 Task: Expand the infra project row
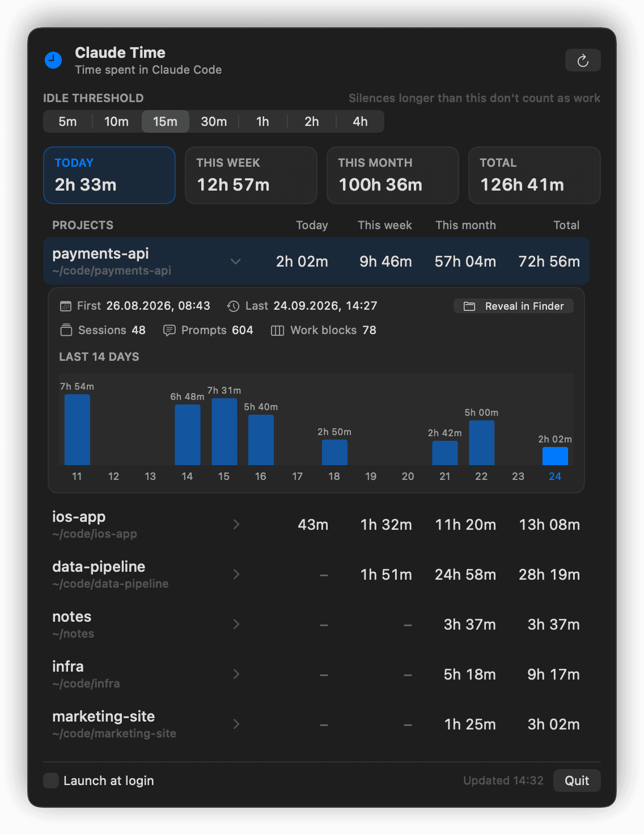[x=236, y=674]
